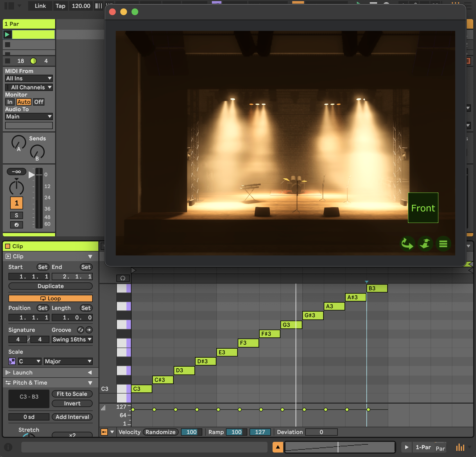Toggle the Loop switch
Screen dimensions: 476x457
click(x=51, y=298)
